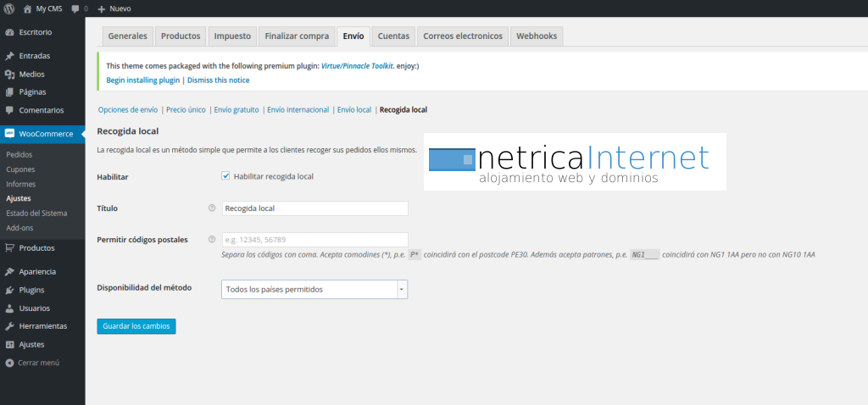868x405 pixels.
Task: Click the help icon next to Título
Action: click(211, 208)
